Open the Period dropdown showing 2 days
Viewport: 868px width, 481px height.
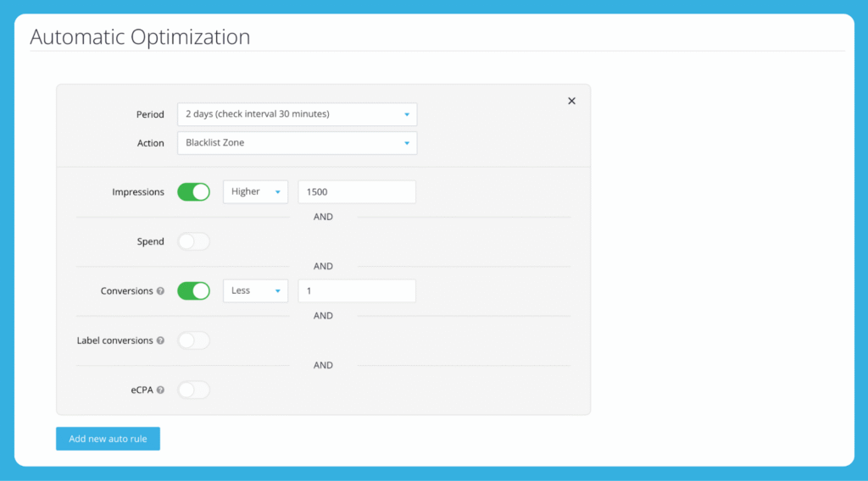(297, 114)
